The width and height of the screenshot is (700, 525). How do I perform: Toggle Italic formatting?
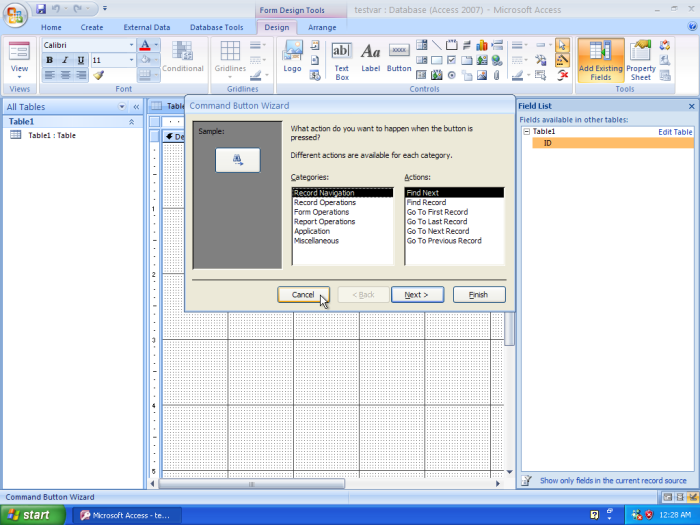point(65,60)
